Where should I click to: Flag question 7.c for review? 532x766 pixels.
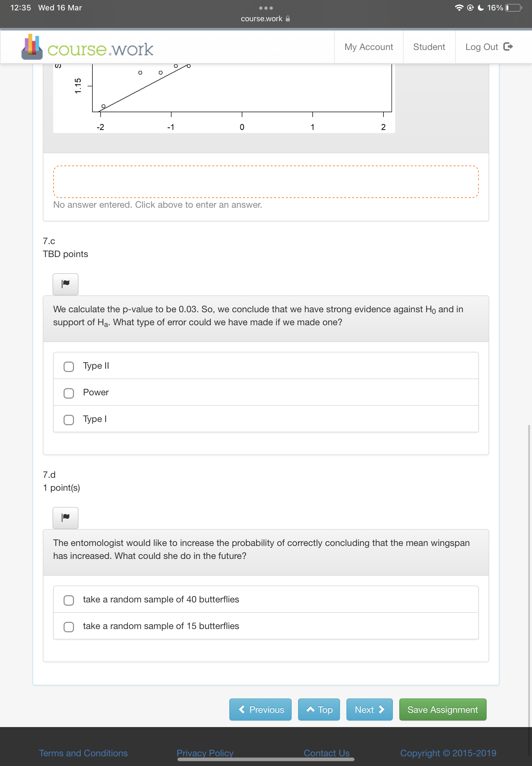pyautogui.click(x=65, y=284)
